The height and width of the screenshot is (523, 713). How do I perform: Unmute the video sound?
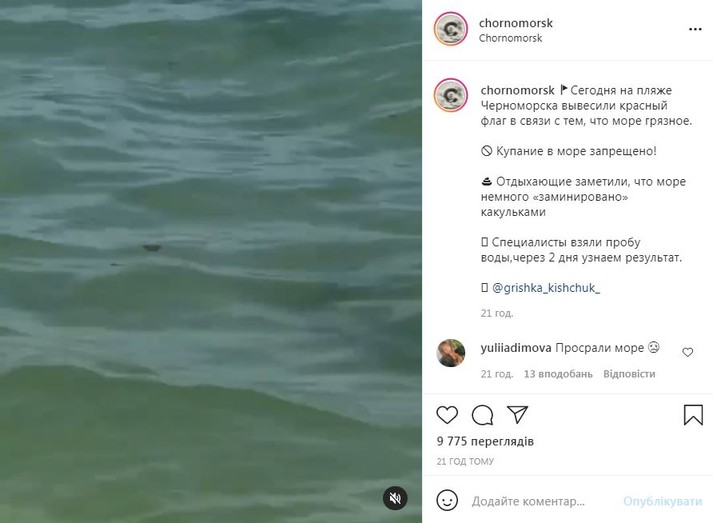(x=395, y=498)
